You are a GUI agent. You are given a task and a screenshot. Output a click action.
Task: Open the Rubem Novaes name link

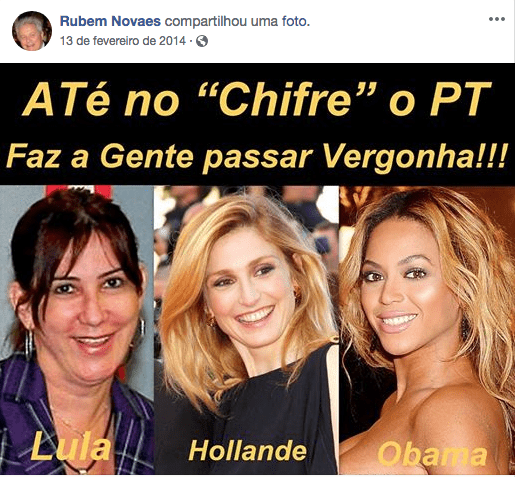click(110, 21)
